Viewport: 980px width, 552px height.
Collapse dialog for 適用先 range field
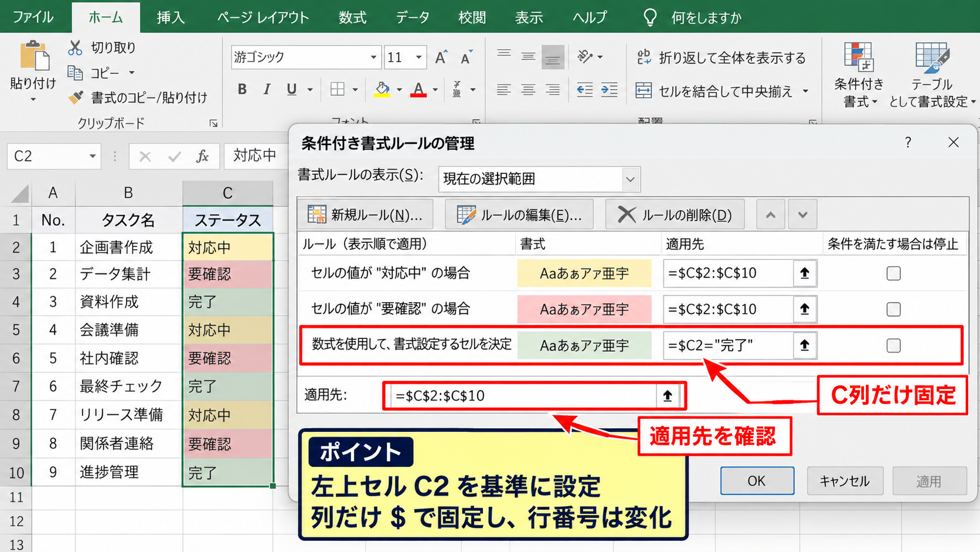[x=667, y=396]
